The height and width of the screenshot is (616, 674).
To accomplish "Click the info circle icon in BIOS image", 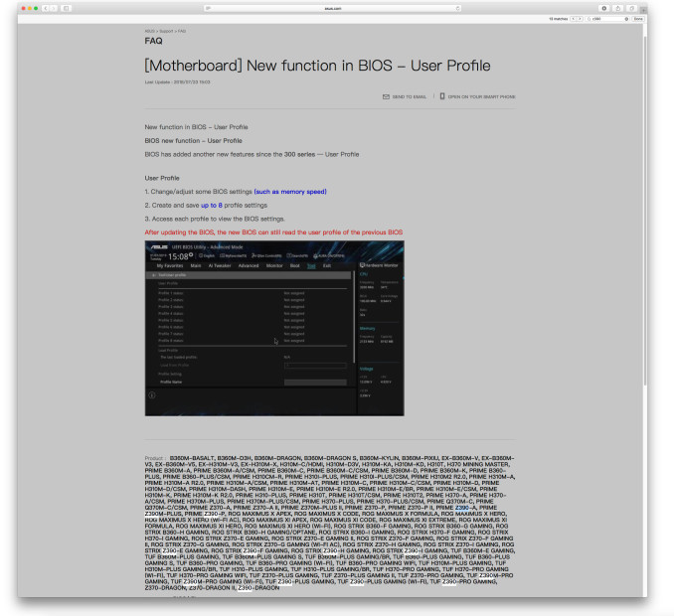I will point(152,395).
